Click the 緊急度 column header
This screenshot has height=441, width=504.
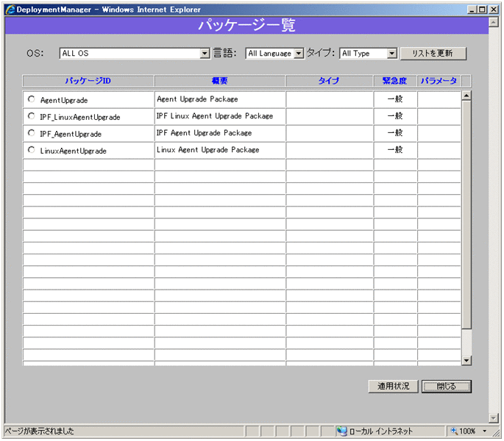395,81
